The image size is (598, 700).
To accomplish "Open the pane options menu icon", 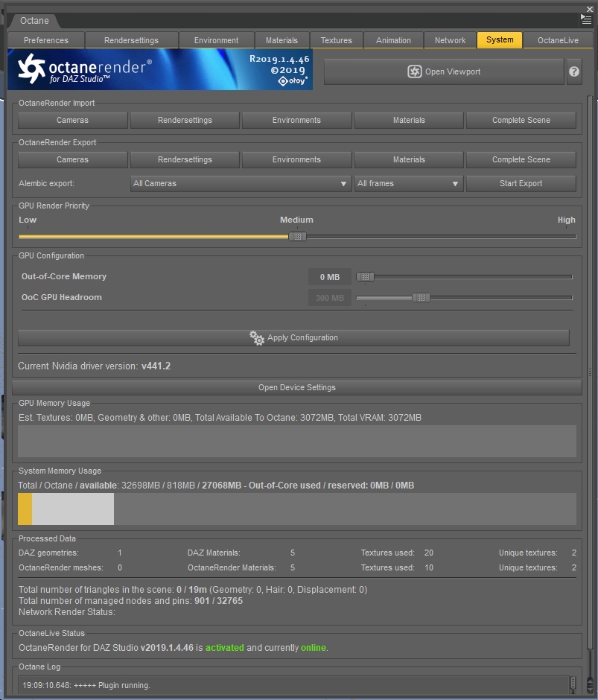I will coord(585,19).
